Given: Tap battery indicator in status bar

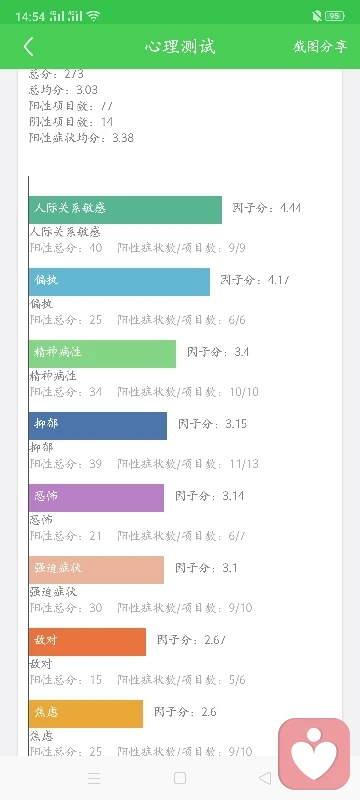Looking at the screenshot, I should (335, 16).
